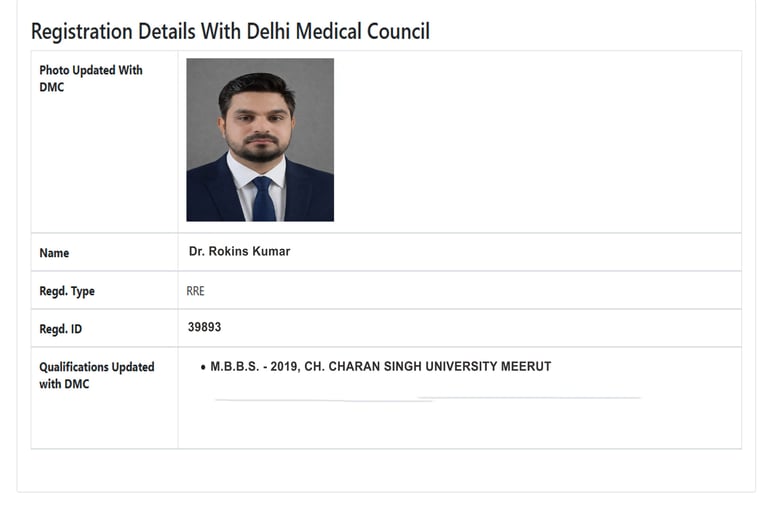768x512 pixels.
Task: Click the "Photo Updated With DMC" label
Action: (x=90, y=78)
